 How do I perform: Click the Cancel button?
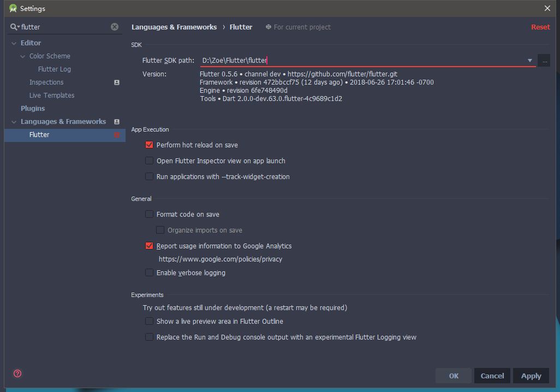tap(492, 376)
